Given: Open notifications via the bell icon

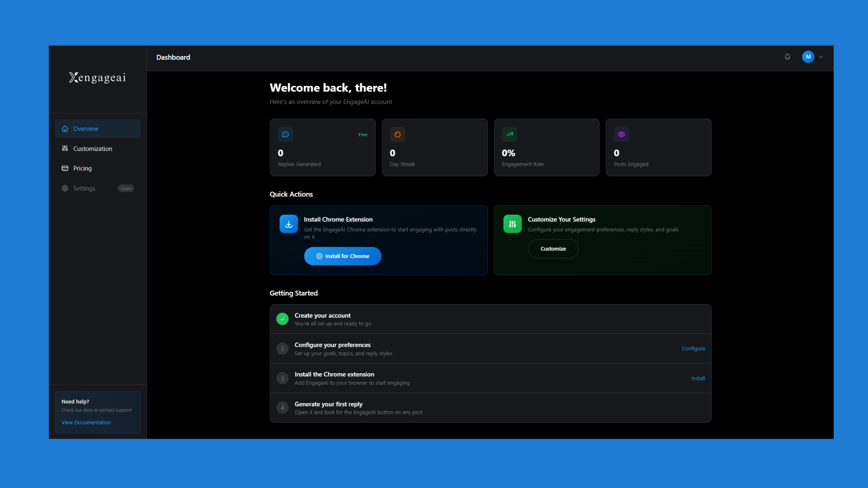Looking at the screenshot, I should pyautogui.click(x=787, y=57).
